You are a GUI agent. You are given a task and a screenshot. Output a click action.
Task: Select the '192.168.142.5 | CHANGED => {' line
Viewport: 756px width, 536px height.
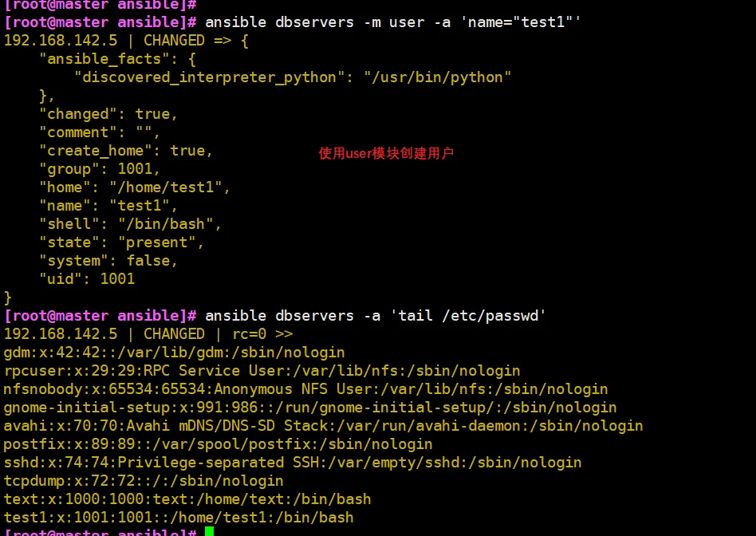pos(126,41)
